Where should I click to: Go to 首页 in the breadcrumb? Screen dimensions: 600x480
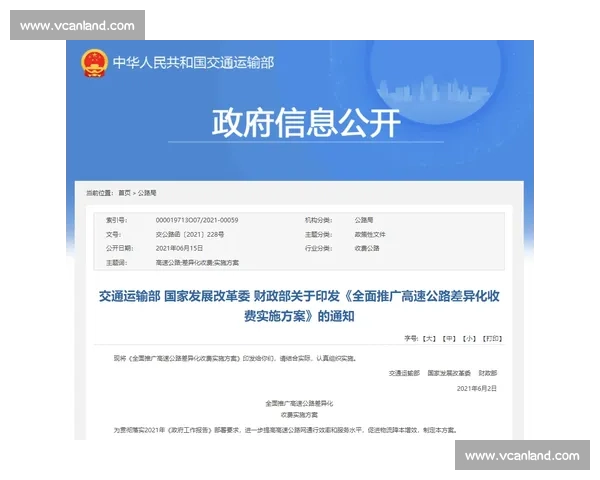click(x=124, y=193)
